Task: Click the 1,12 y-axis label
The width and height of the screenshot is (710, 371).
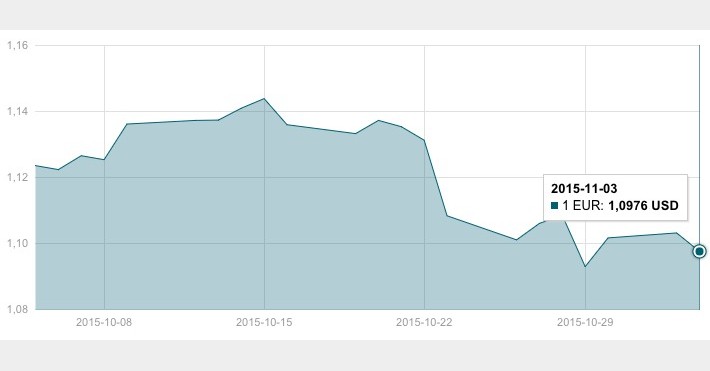Action: [x=18, y=178]
